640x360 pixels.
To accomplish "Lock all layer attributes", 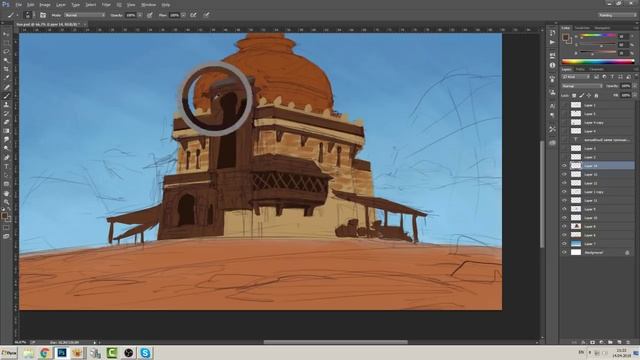I will click(x=596, y=95).
